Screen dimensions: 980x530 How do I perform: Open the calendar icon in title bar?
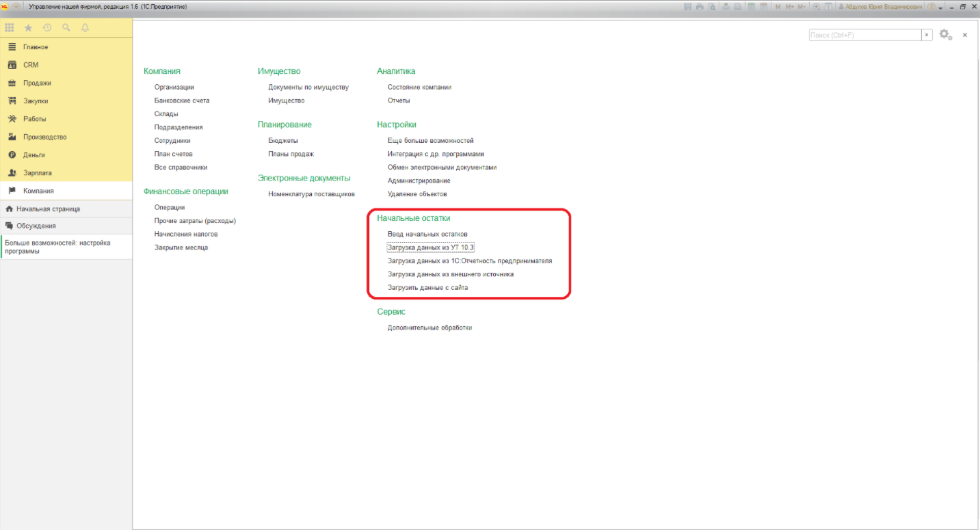tap(763, 6)
